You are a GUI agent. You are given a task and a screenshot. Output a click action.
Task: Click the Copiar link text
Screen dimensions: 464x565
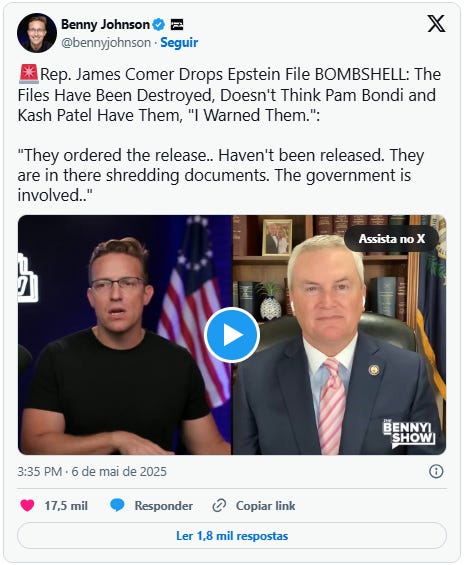click(266, 506)
